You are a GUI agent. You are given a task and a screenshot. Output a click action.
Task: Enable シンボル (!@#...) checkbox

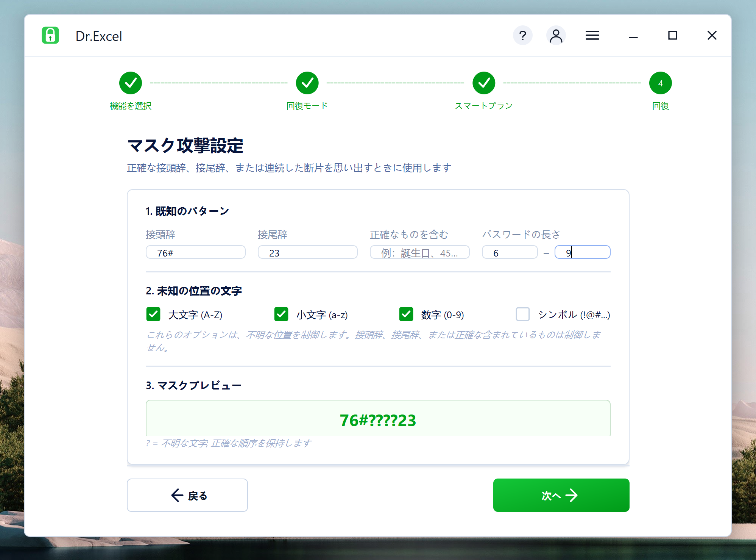coord(523,314)
